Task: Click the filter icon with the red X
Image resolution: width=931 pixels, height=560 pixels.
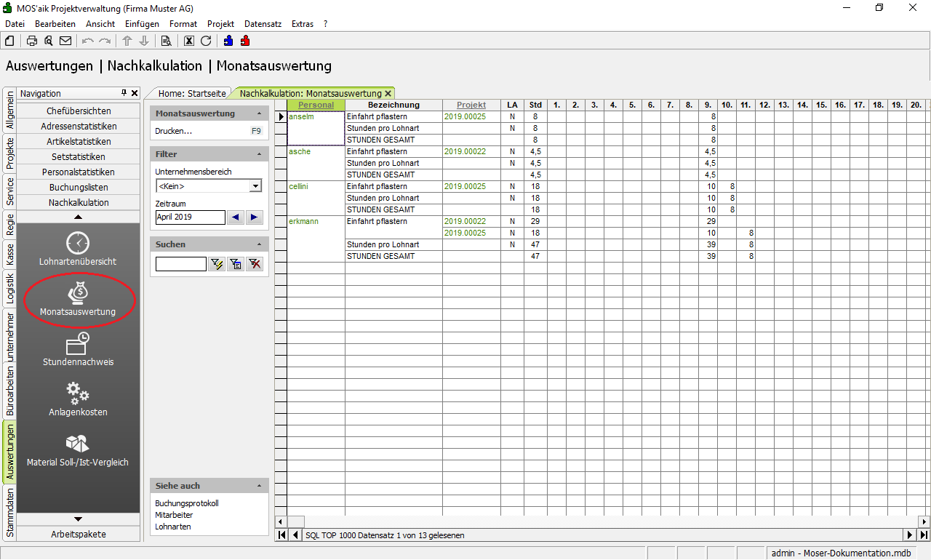Action: point(255,264)
